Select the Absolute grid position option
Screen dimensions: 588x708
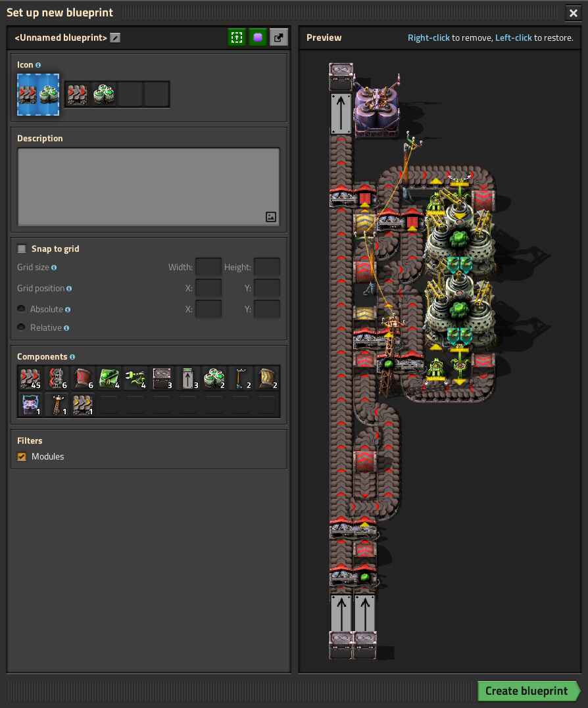(x=21, y=309)
